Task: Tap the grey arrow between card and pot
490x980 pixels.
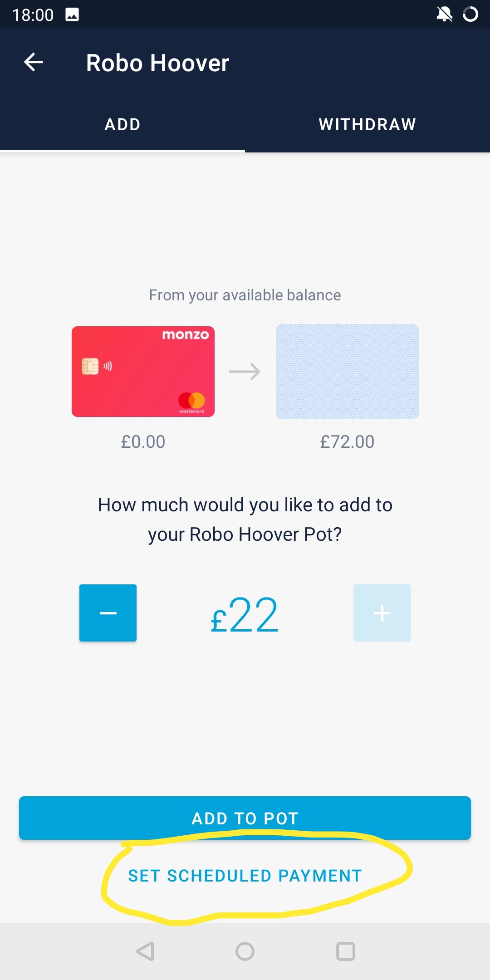Action: pyautogui.click(x=245, y=372)
